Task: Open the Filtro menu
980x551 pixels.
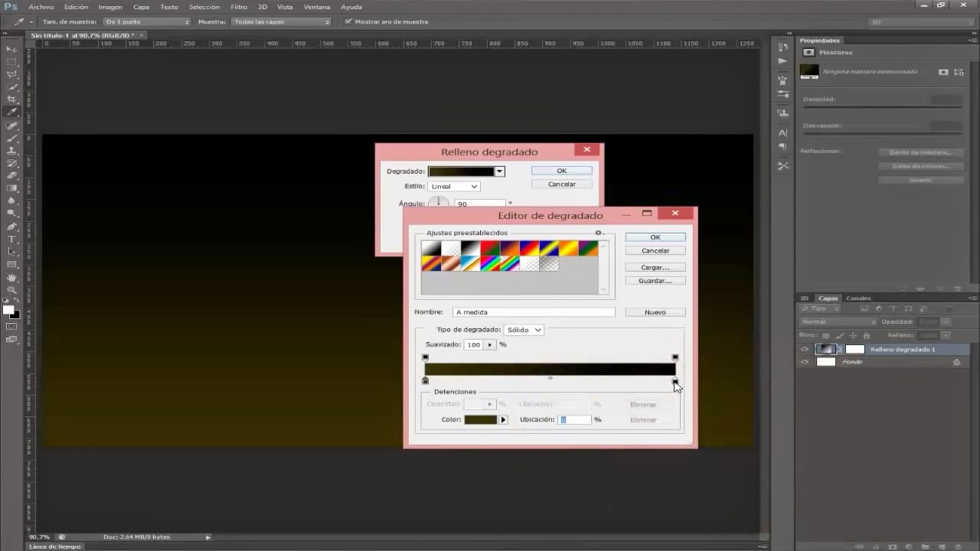Action: (239, 7)
